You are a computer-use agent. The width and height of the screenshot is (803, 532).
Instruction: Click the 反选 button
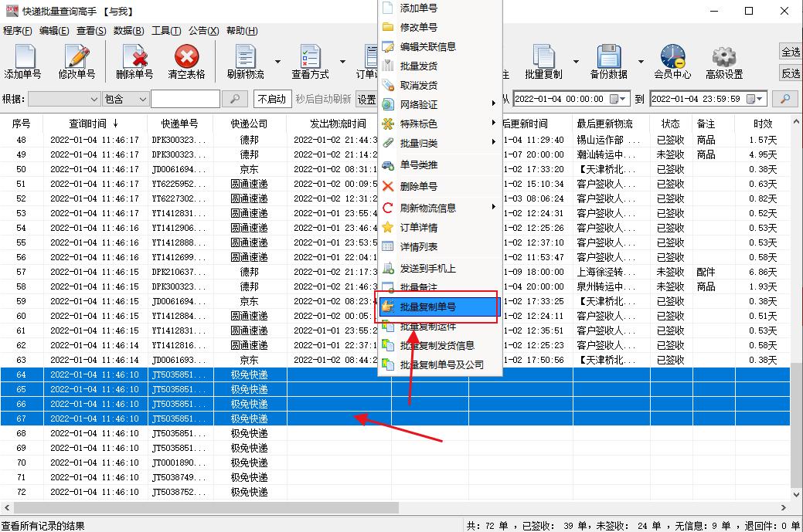coord(790,73)
